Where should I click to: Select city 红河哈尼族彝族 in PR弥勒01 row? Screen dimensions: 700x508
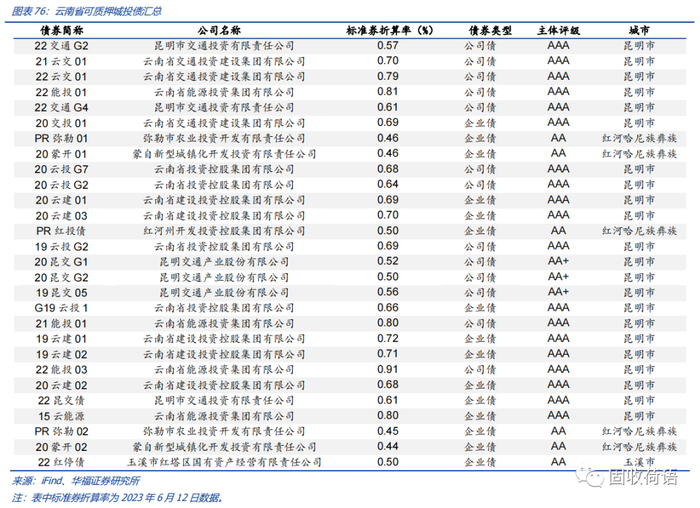pos(639,138)
